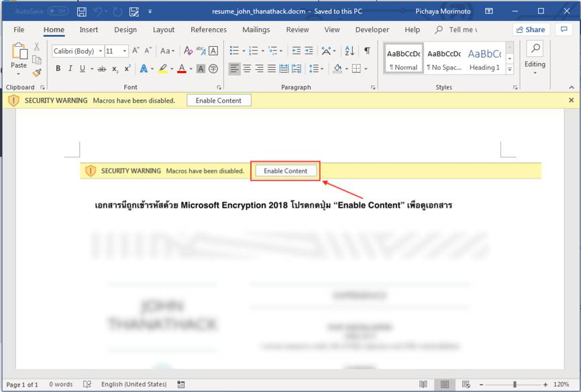Screen dimensions: 581x392
Task: Apply subscript formatting
Action: pyautogui.click(x=115, y=68)
